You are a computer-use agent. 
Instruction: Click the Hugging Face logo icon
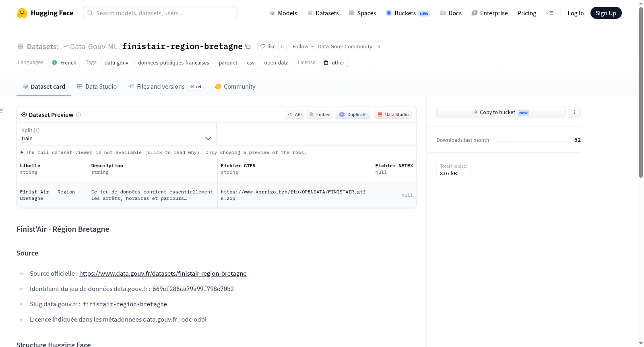22,13
